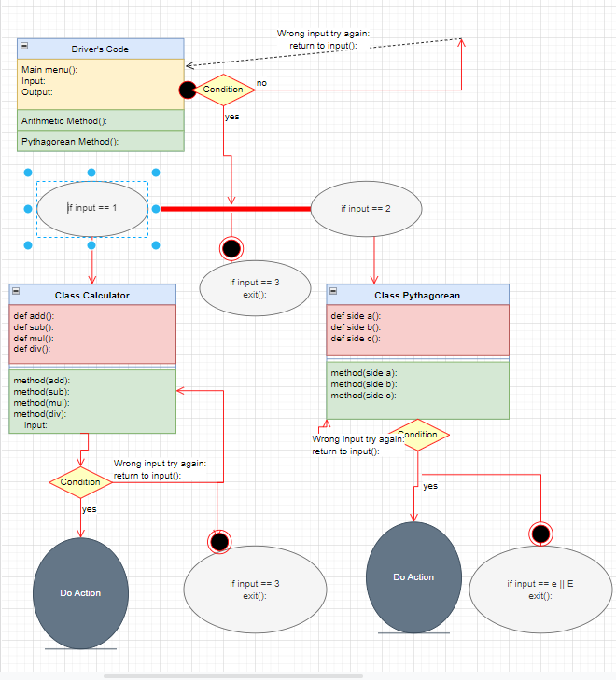Select the red 'def side a()' block
The width and height of the screenshot is (616, 680).
[418, 330]
